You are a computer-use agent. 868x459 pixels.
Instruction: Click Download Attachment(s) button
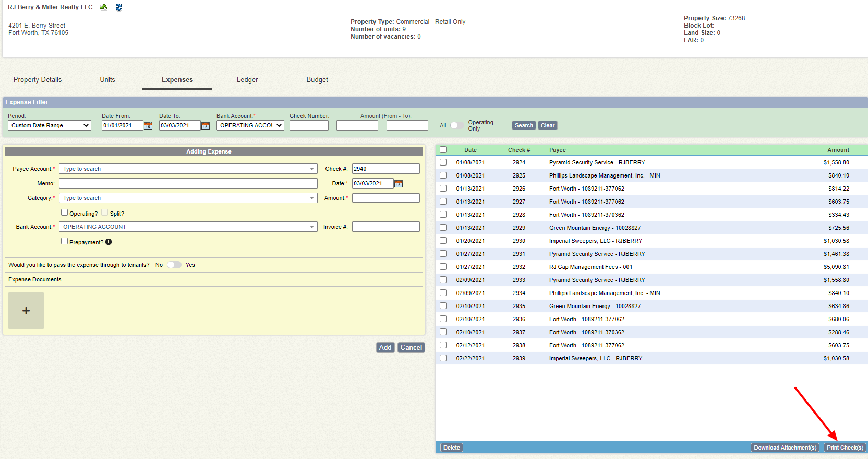tap(785, 448)
